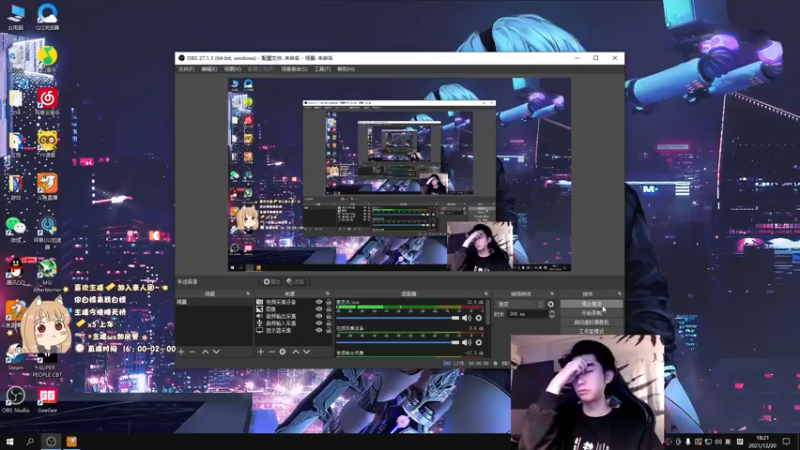Increase the transition duration with the up arrow
This screenshot has width=800, height=450.
(x=551, y=312)
